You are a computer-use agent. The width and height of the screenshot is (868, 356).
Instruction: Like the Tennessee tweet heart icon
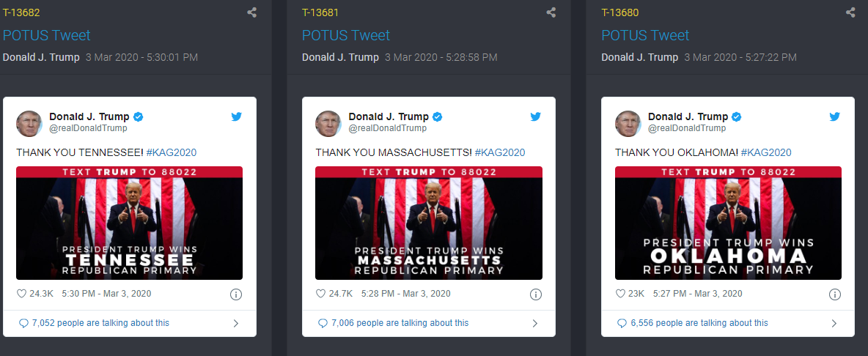(21, 294)
